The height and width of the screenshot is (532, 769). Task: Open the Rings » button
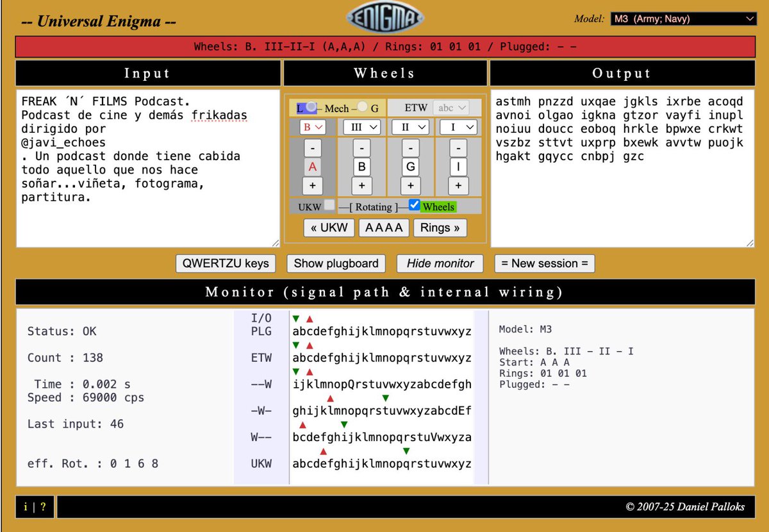click(440, 228)
